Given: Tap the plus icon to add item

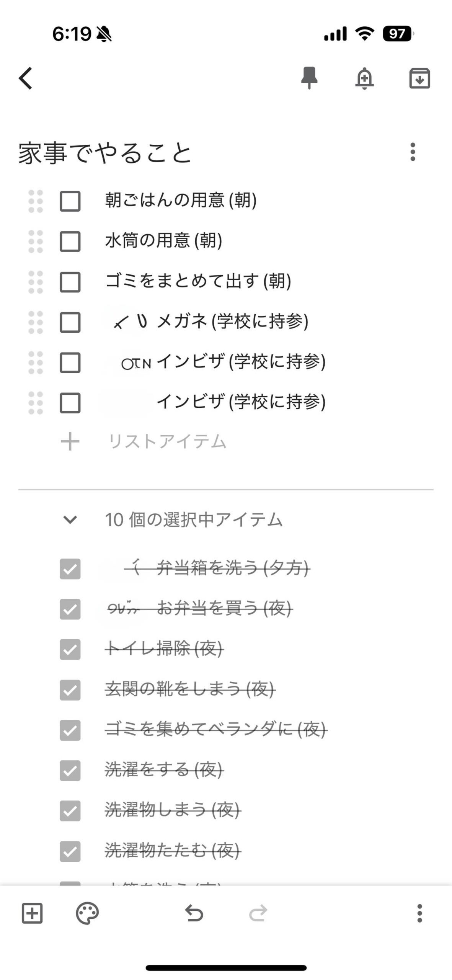Looking at the screenshot, I should (70, 441).
